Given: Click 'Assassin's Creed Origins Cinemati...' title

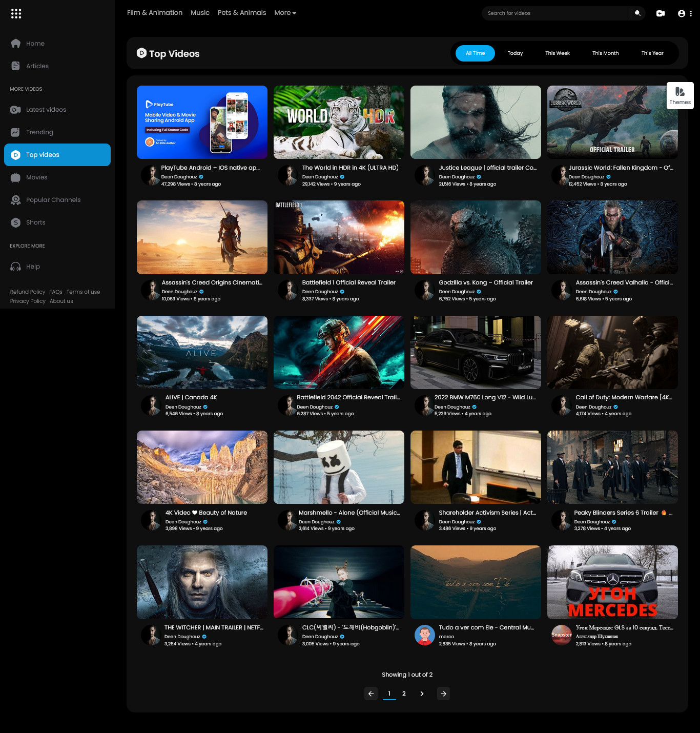Looking at the screenshot, I should point(212,282).
